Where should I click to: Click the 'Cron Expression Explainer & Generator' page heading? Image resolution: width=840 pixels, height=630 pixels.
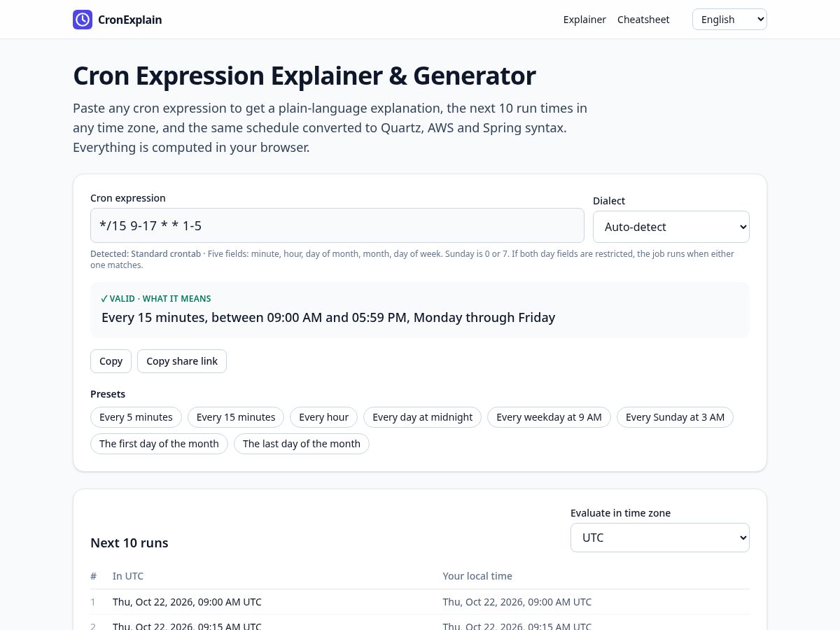pos(304,76)
